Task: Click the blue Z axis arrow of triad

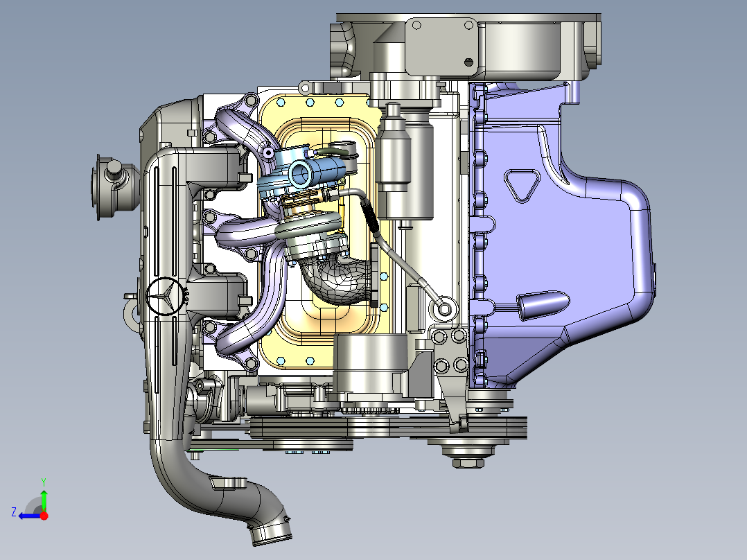Action: coord(29,516)
